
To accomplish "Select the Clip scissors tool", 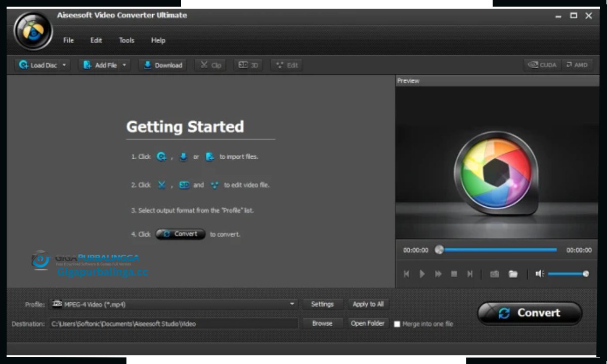I will coord(210,65).
